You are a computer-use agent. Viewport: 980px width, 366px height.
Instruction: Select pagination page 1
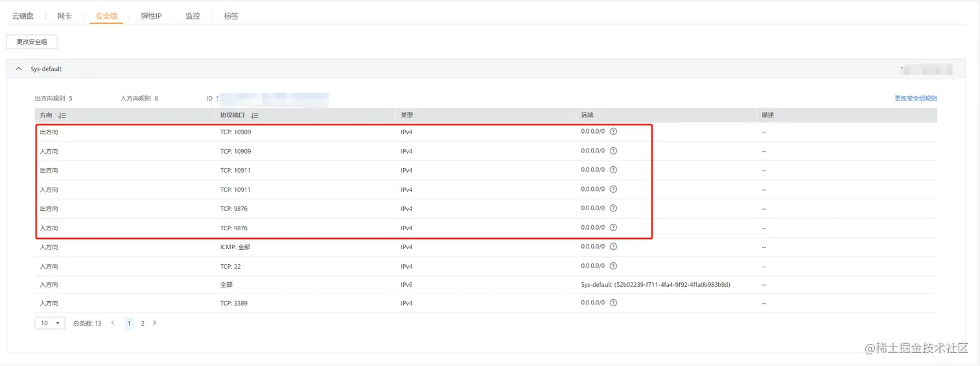[130, 323]
